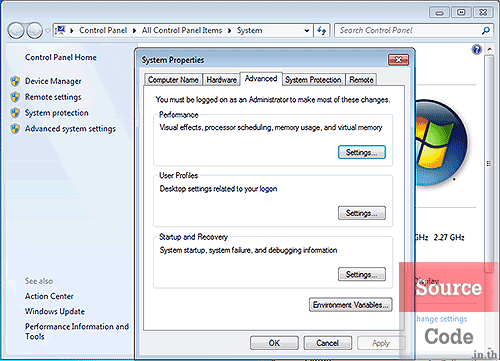Click the computer icon in address bar
Image resolution: width=500 pixels, height=361 pixels.
pyautogui.click(x=60, y=30)
